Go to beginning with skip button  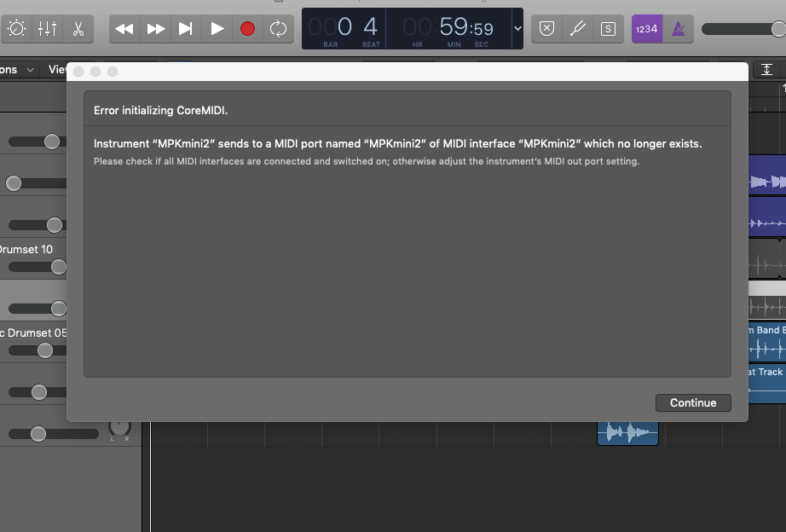point(186,29)
